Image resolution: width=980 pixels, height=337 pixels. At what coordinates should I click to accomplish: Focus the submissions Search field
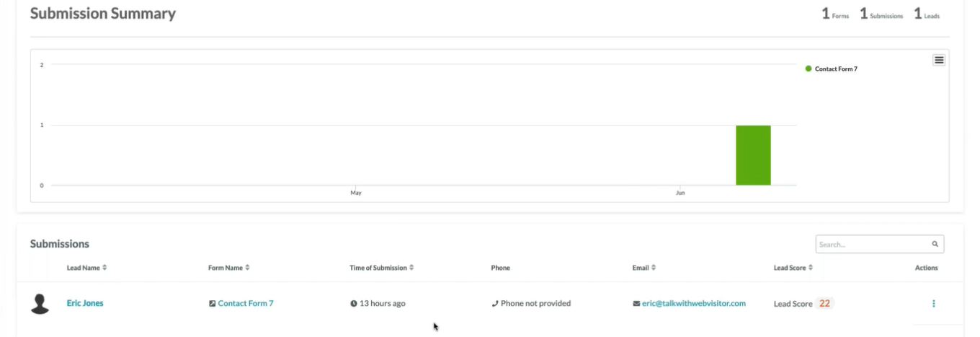pos(872,245)
